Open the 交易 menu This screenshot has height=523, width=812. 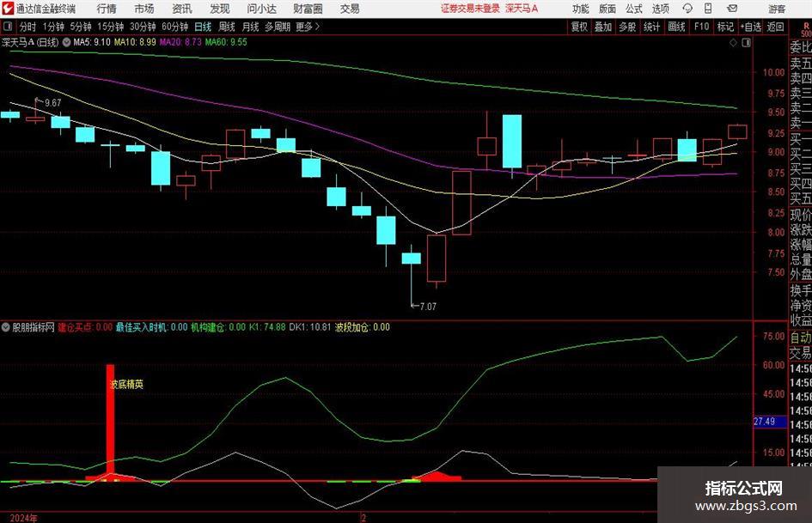point(350,9)
